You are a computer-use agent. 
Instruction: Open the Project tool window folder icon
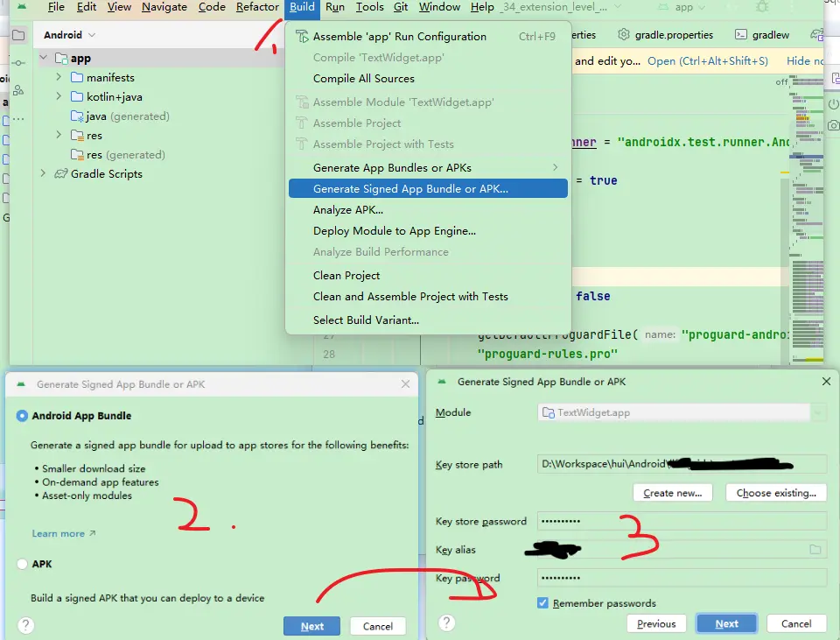[x=18, y=35]
